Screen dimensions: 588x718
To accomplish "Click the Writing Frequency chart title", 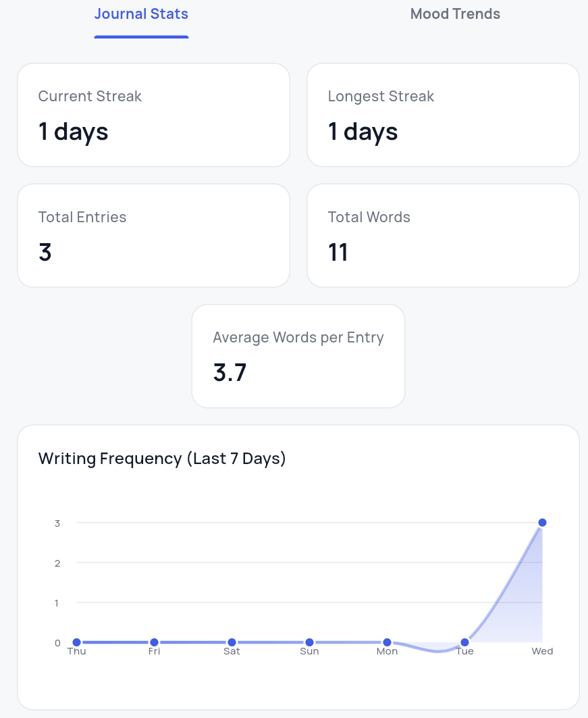I will pos(162,459).
